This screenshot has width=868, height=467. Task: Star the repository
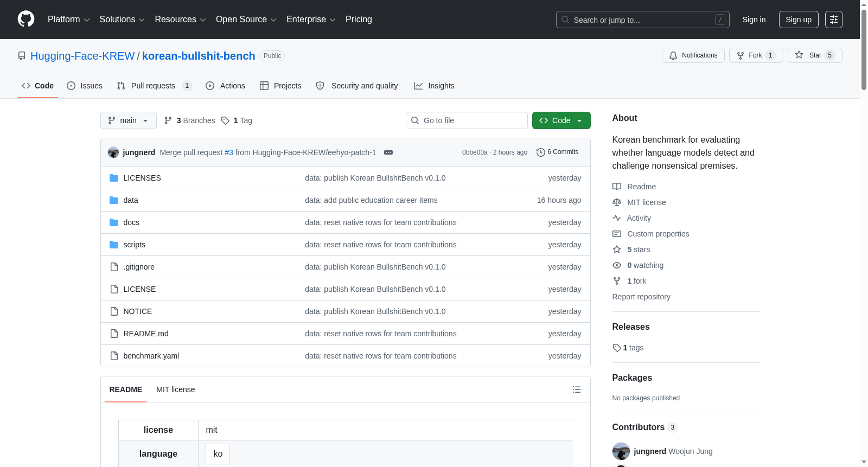[815, 55]
